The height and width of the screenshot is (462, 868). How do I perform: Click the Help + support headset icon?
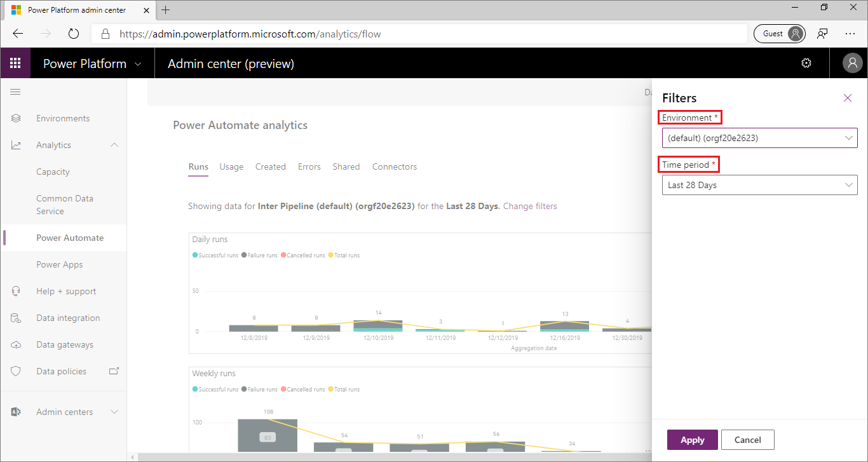pyautogui.click(x=17, y=291)
